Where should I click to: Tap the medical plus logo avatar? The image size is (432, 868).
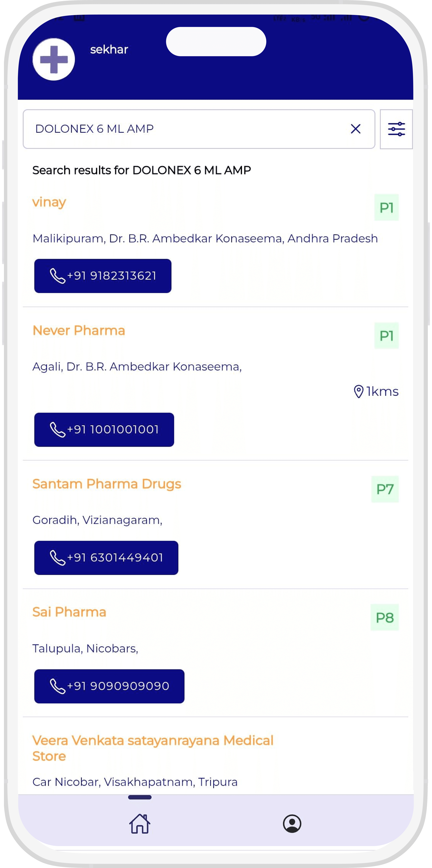[x=53, y=59]
